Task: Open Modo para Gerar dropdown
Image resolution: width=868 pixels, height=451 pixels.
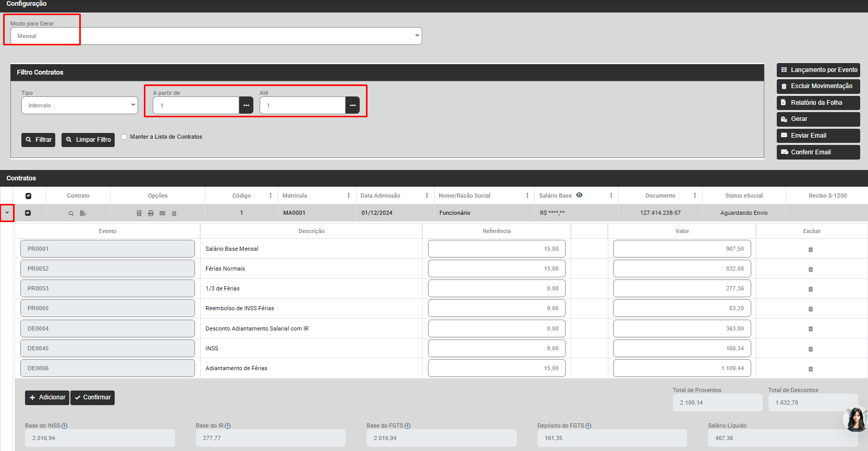Action: pyautogui.click(x=216, y=36)
